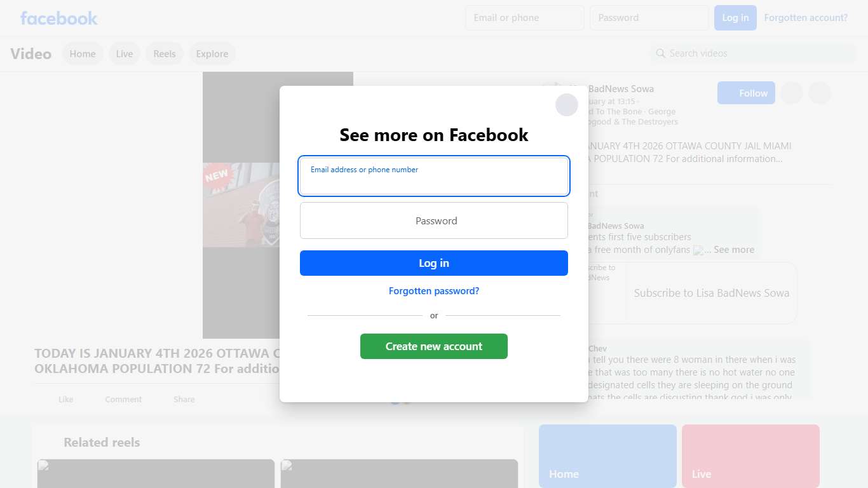Click the header Log in button

pyautogui.click(x=735, y=18)
